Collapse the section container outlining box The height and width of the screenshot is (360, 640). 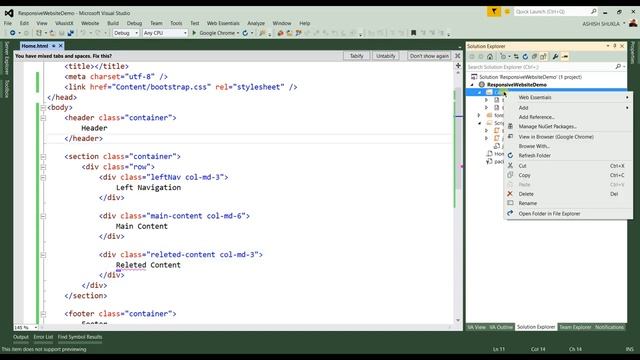pos(43,157)
